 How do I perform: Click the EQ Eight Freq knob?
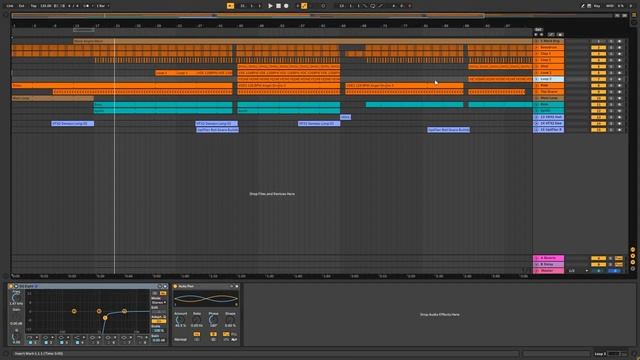click(x=16, y=298)
